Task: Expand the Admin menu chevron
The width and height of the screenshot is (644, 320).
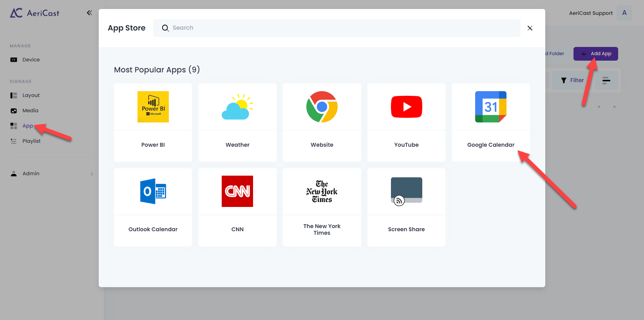Action: (92, 174)
